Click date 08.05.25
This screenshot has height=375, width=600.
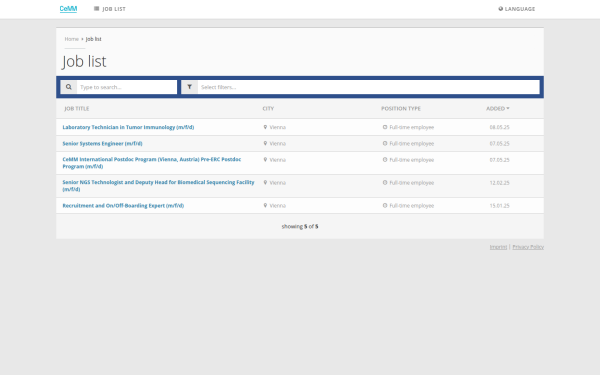point(499,127)
